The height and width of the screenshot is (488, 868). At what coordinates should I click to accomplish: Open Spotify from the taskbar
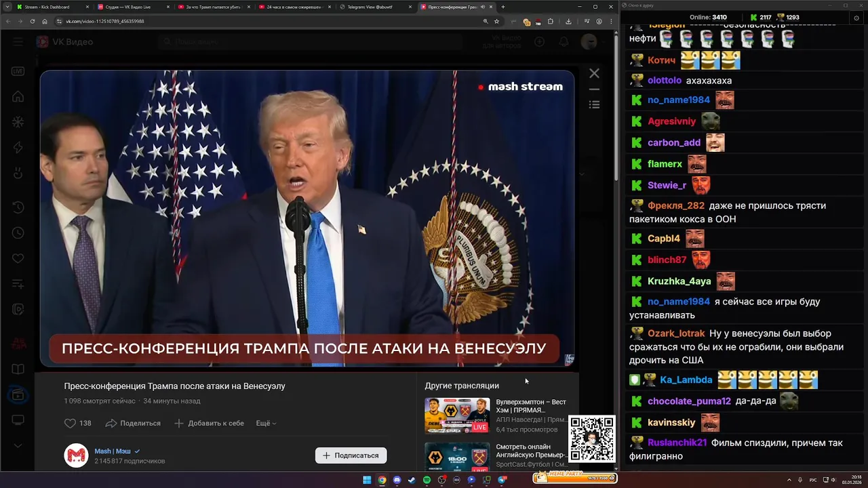pos(427,480)
